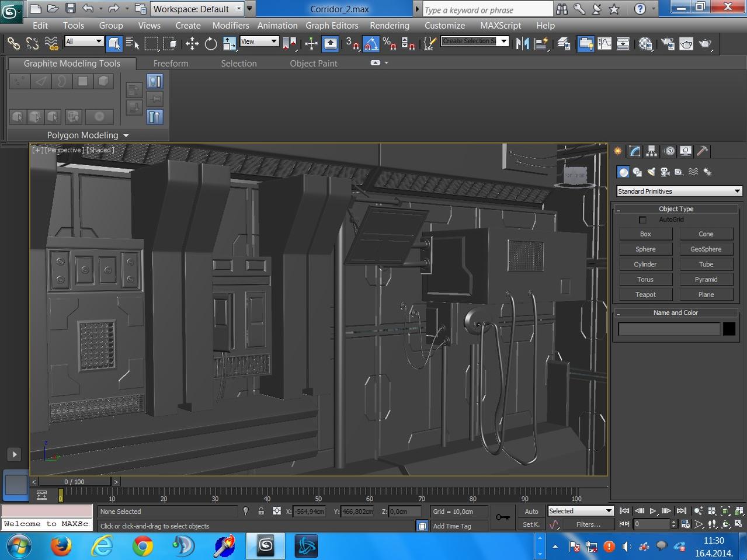Image resolution: width=747 pixels, height=560 pixels.
Task: Launch Firefox from the taskbar
Action: click(60, 546)
